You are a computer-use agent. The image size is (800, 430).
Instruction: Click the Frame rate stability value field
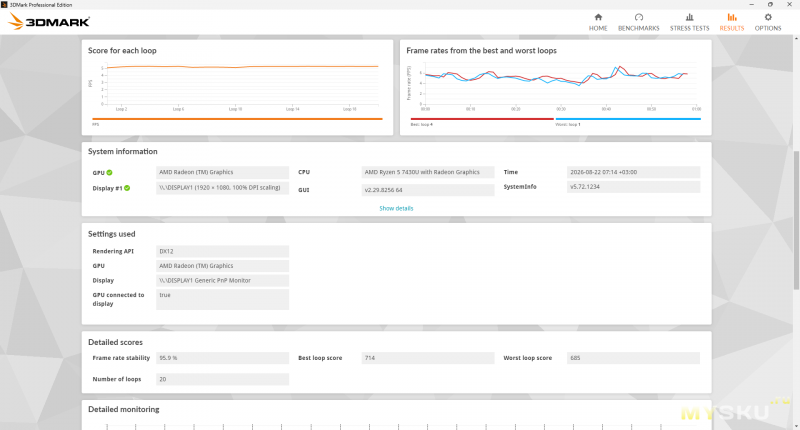point(222,358)
